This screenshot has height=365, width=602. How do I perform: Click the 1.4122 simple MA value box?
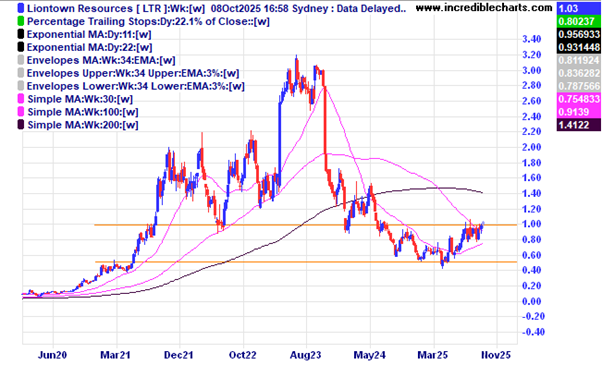point(579,125)
